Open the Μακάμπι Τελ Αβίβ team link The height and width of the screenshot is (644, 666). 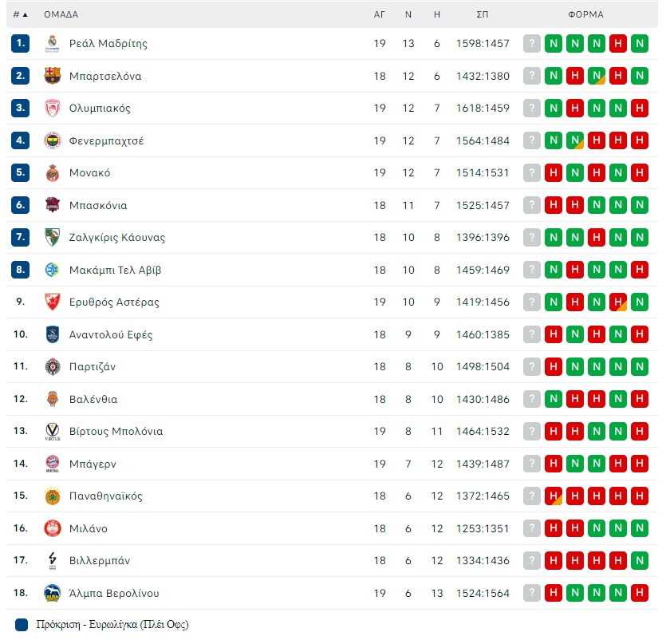click(115, 270)
